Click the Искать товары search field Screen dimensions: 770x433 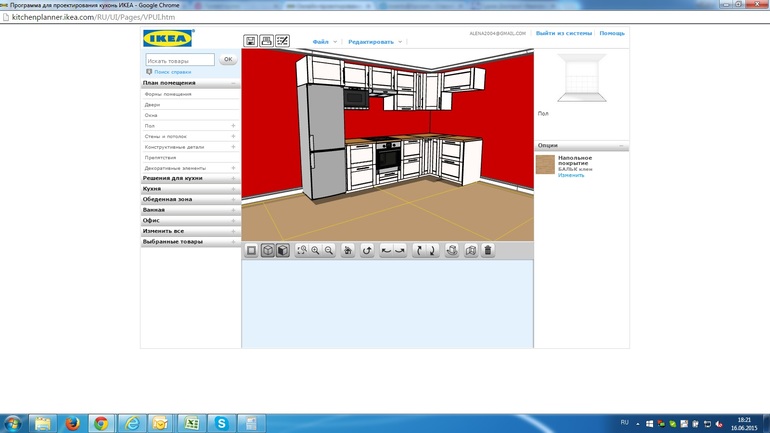pyautogui.click(x=180, y=60)
